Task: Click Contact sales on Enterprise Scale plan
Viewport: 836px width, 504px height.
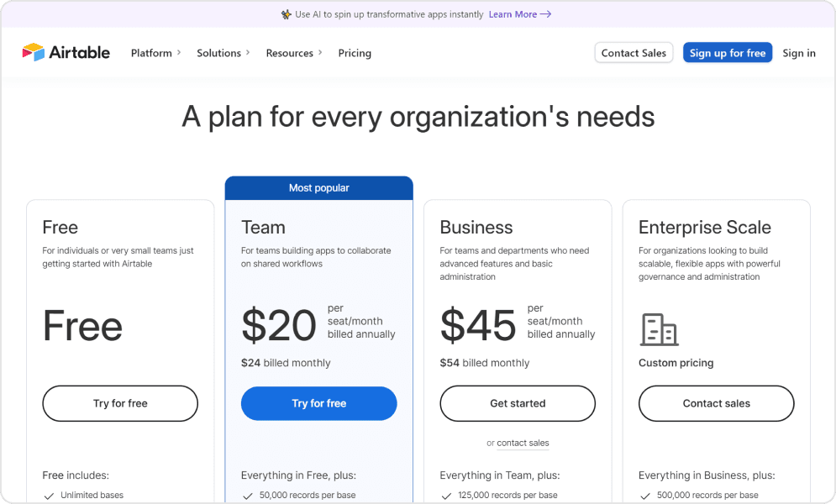Action: point(717,403)
